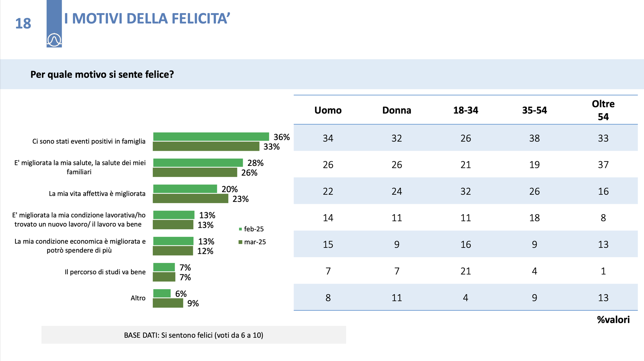This screenshot has width=644, height=361.
Task: Select the slide title I MOTIVI DELLA FELICITA'
Action: tap(147, 18)
